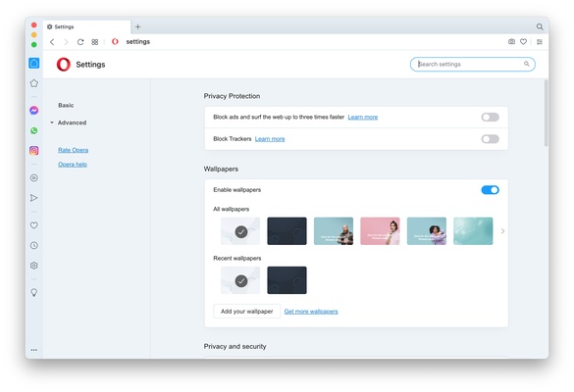Click the red Opera logo beside Settings
The width and height of the screenshot is (574, 392).
(64, 65)
